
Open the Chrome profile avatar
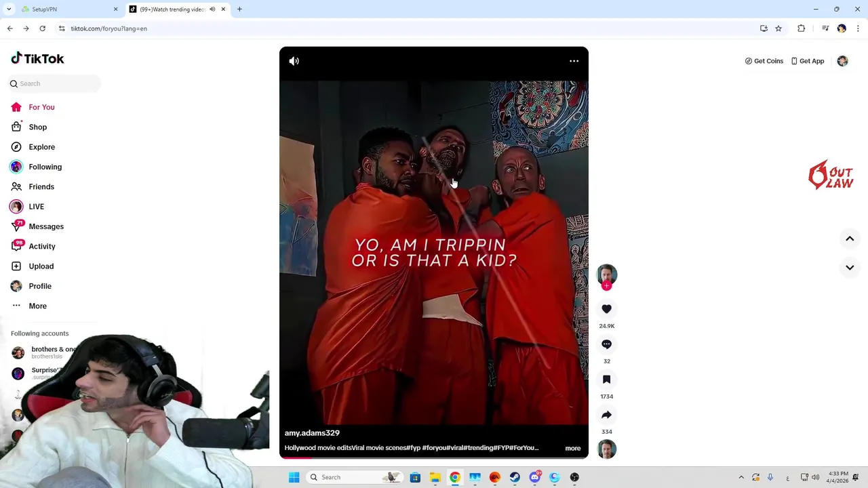[x=842, y=28]
